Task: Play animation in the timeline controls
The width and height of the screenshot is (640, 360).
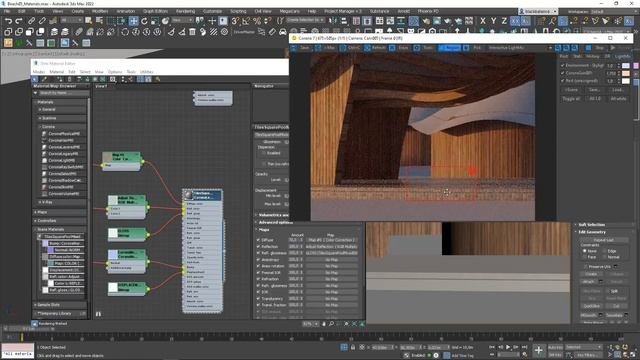Action: 508,347
